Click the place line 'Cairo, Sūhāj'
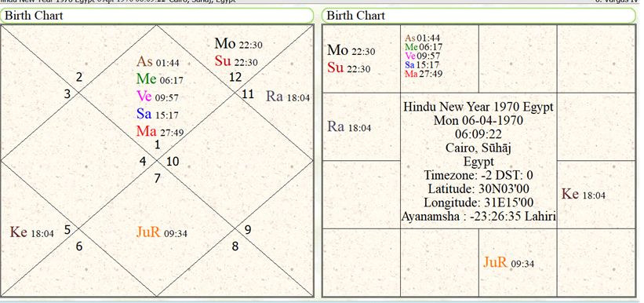 (x=478, y=148)
